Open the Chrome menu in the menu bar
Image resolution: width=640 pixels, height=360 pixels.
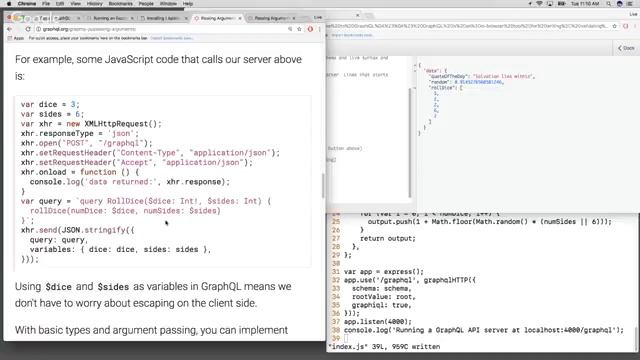[x=27, y=4]
